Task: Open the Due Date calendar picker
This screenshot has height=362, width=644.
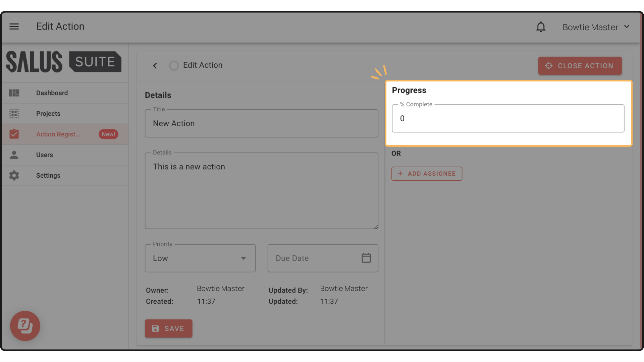Action: point(366,258)
